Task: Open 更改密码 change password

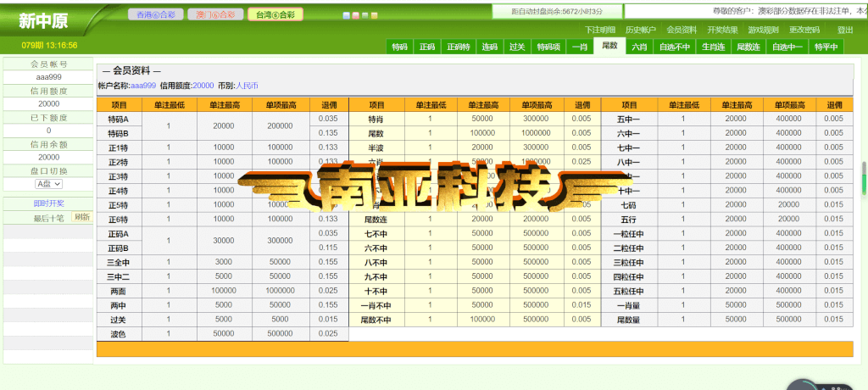Action: [x=804, y=30]
